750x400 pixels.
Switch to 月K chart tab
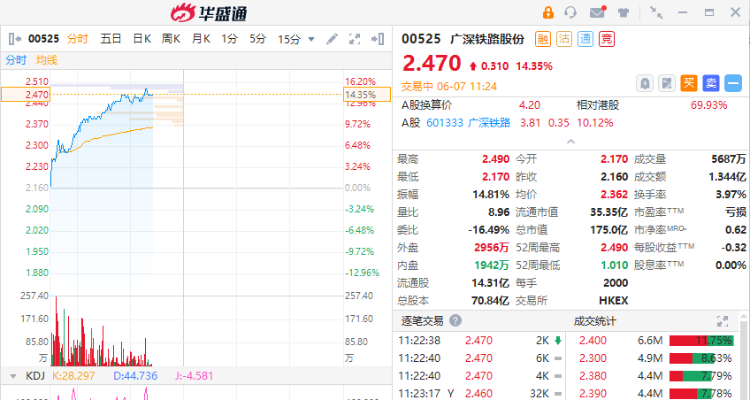point(201,39)
